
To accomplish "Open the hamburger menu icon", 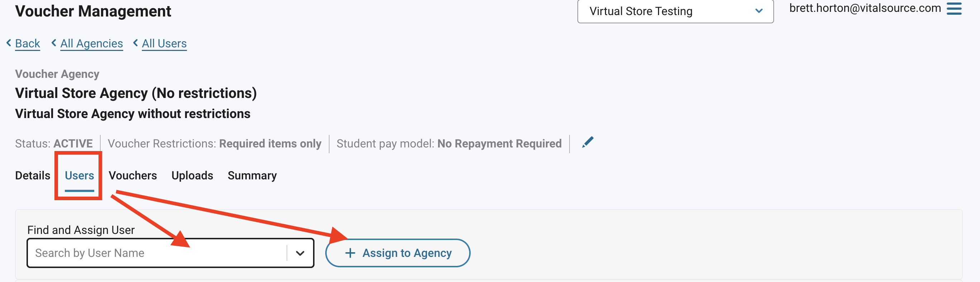I will (x=954, y=8).
